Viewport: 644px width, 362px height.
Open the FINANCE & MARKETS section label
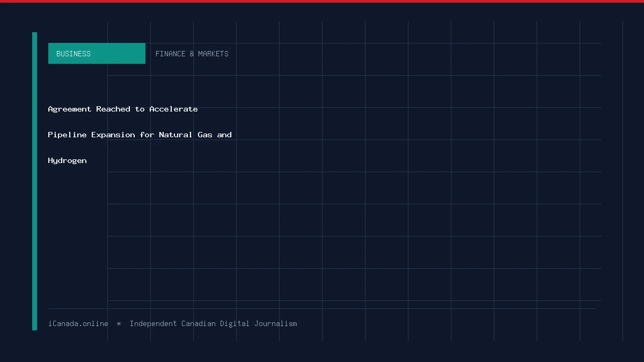(192, 54)
